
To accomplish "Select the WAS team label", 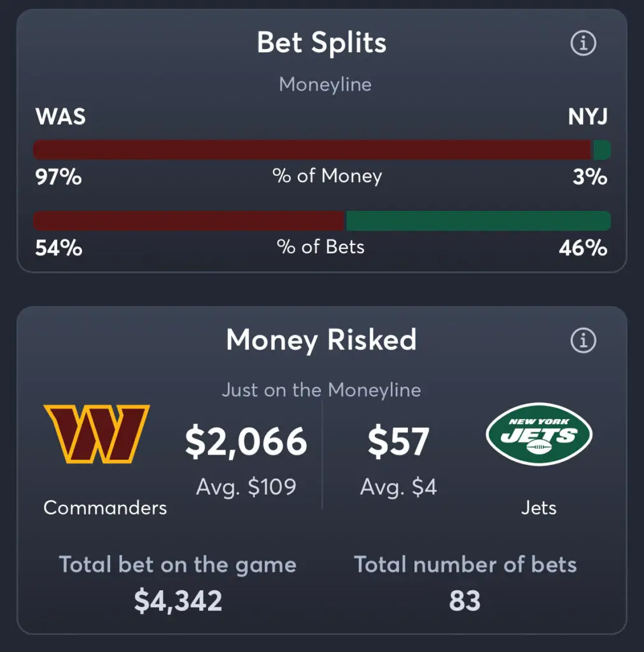I will (x=60, y=116).
